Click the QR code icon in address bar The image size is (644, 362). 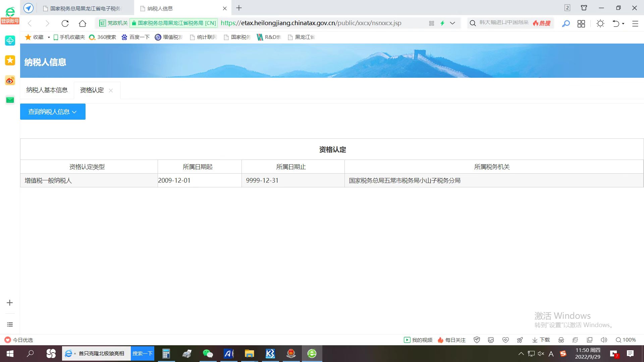[431, 23]
